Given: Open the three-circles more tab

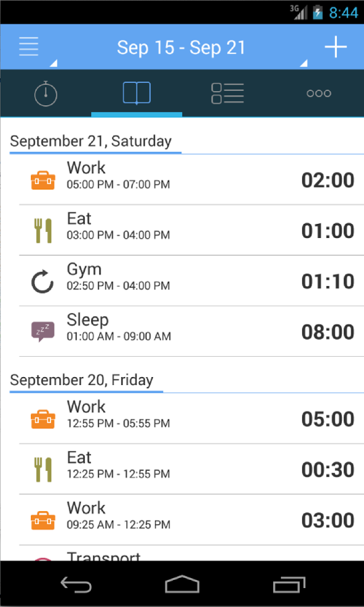Looking at the screenshot, I should coord(319,93).
